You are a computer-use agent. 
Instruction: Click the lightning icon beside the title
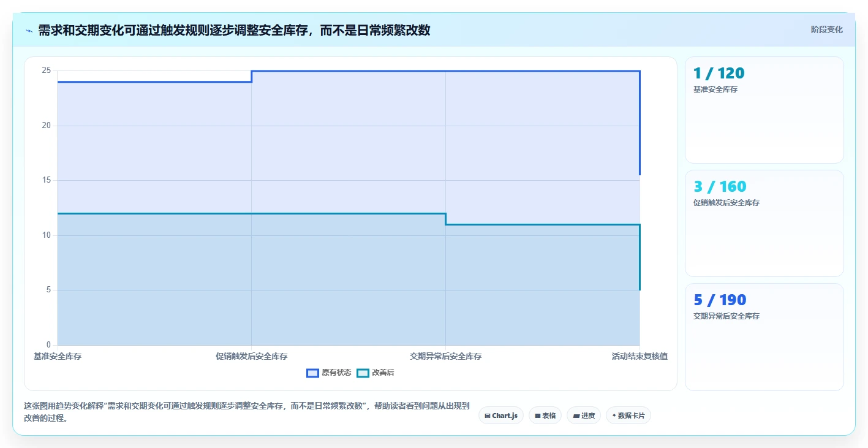click(x=29, y=31)
